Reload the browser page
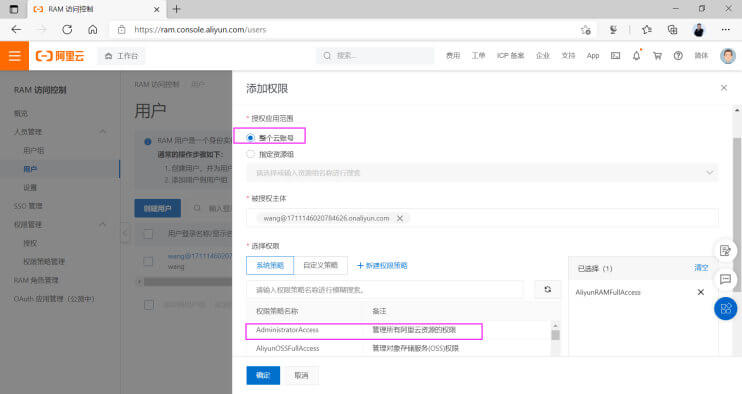 pos(67,29)
